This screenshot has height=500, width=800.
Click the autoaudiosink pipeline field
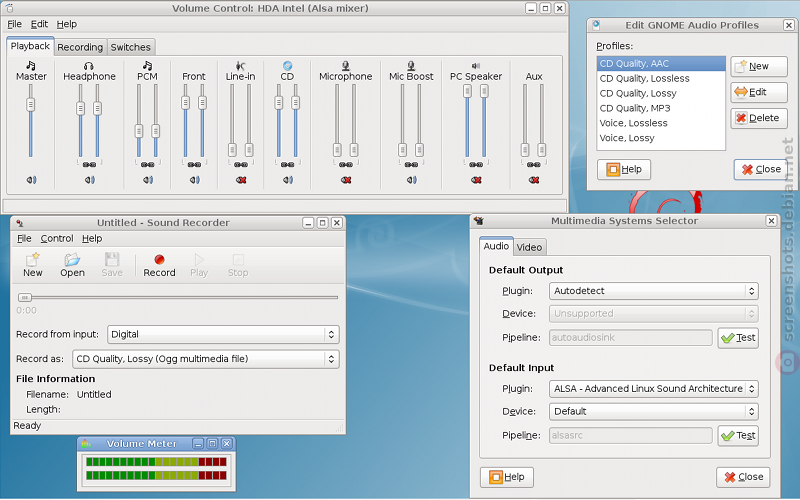click(x=631, y=338)
